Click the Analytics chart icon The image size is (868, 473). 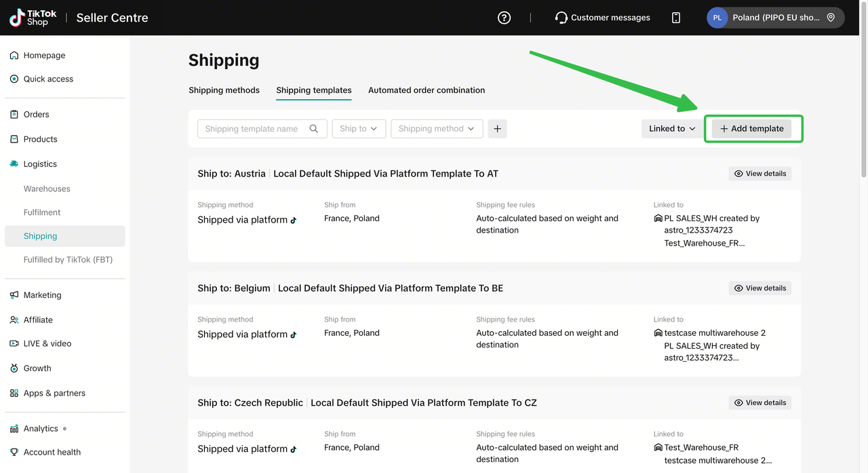point(14,429)
